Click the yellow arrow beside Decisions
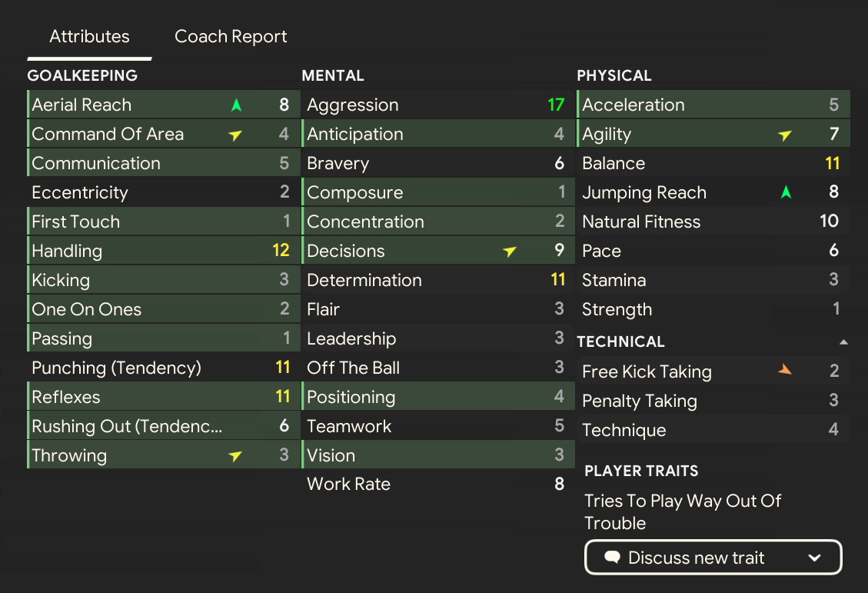The width and height of the screenshot is (868, 593). 510,252
